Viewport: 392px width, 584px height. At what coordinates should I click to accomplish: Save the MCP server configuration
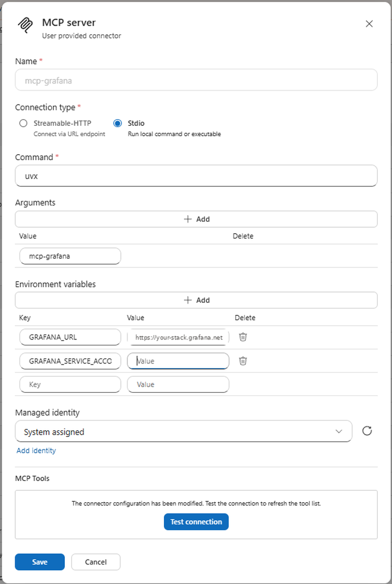(40, 562)
